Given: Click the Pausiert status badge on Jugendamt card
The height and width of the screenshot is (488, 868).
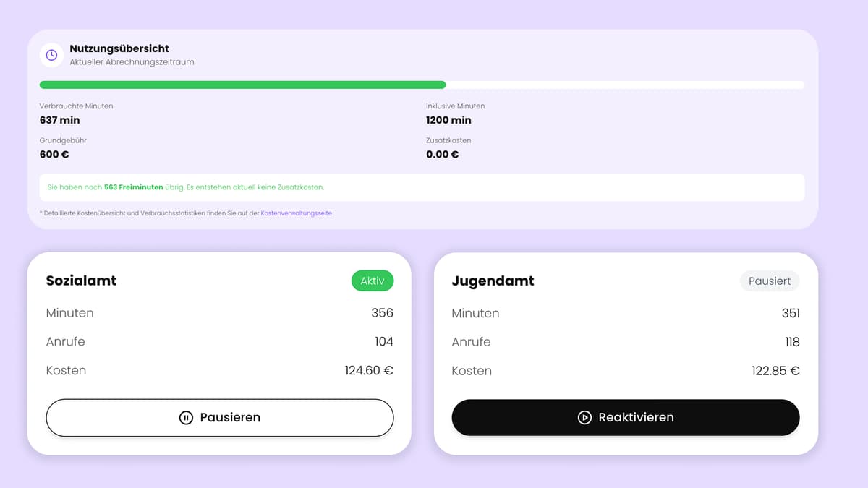Looking at the screenshot, I should tap(769, 281).
